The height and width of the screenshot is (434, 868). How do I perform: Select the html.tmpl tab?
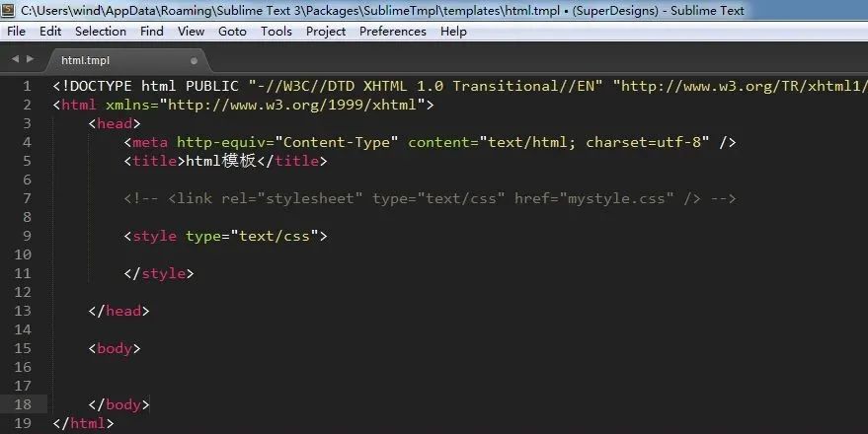[x=128, y=60]
